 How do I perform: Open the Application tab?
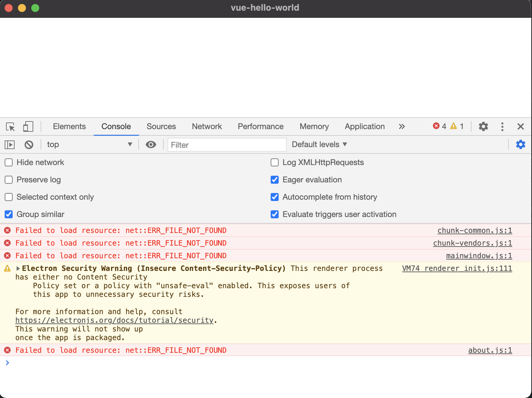[x=365, y=126]
